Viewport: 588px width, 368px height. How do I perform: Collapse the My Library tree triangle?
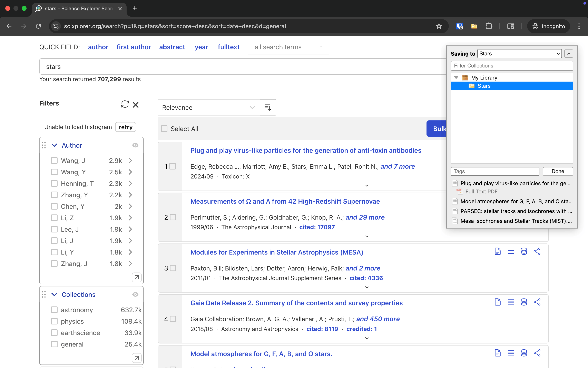pos(456,78)
